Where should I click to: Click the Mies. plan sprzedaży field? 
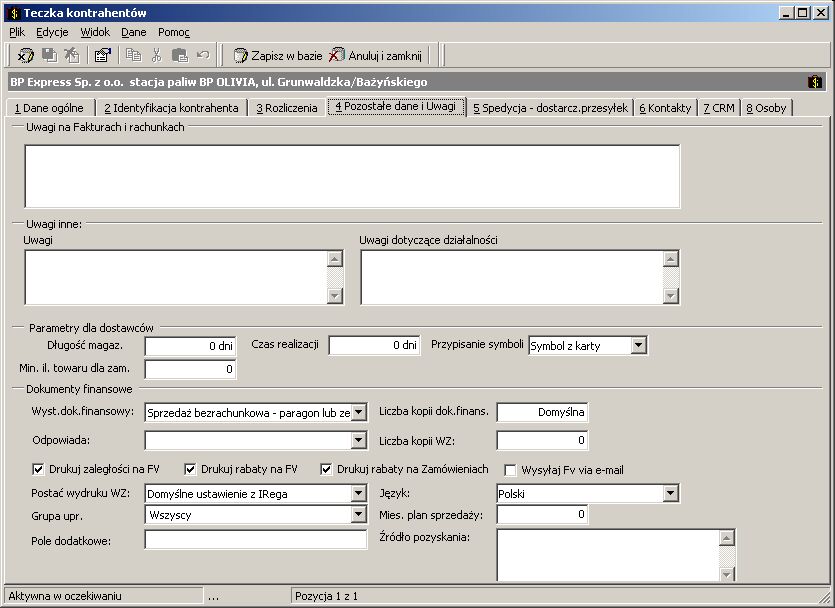click(x=542, y=514)
